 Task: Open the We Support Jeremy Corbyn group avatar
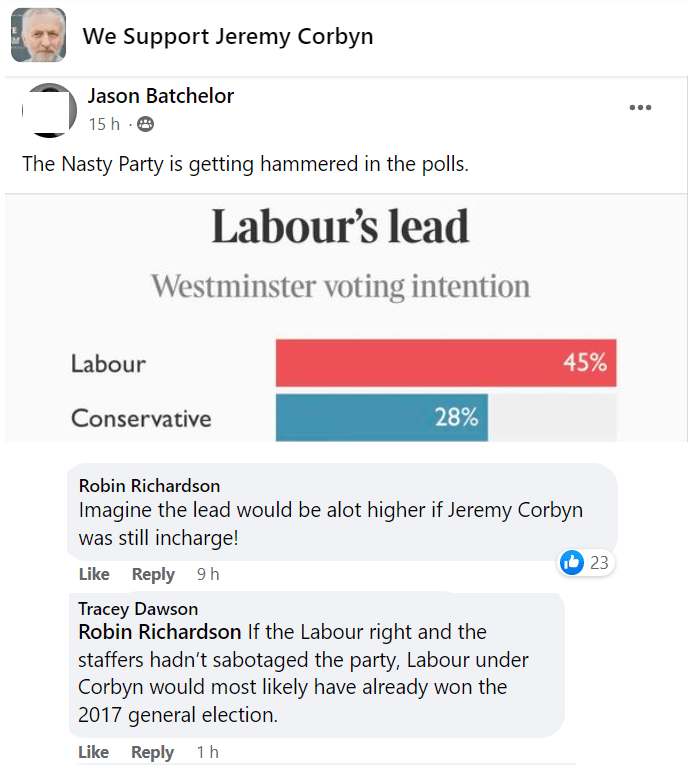[x=38, y=36]
